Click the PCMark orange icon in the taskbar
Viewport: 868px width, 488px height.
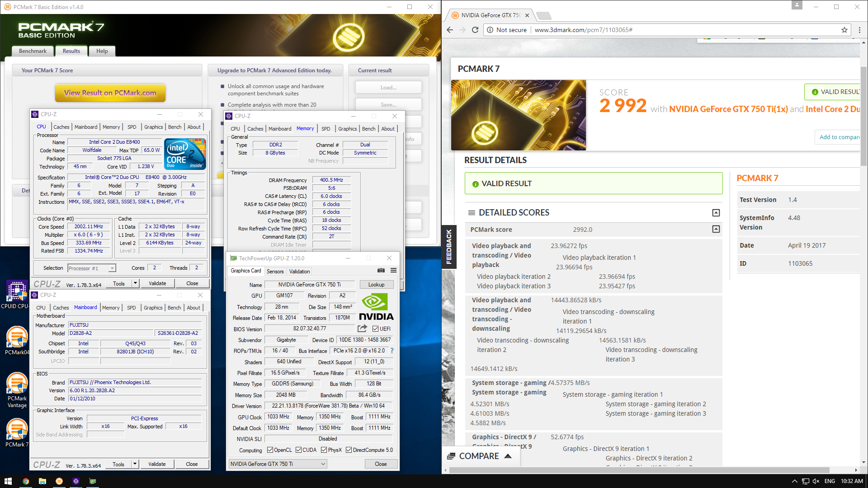[59, 481]
